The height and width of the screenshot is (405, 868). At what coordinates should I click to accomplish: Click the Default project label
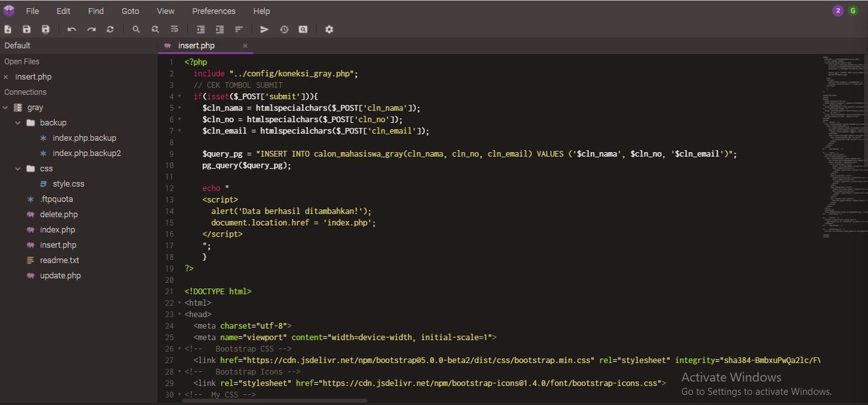18,45
